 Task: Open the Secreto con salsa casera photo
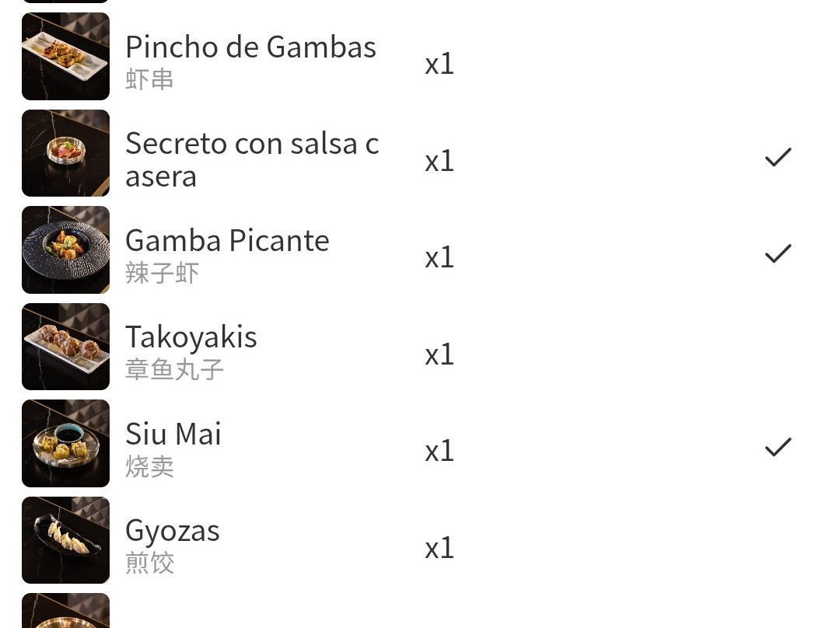pyautogui.click(x=65, y=153)
